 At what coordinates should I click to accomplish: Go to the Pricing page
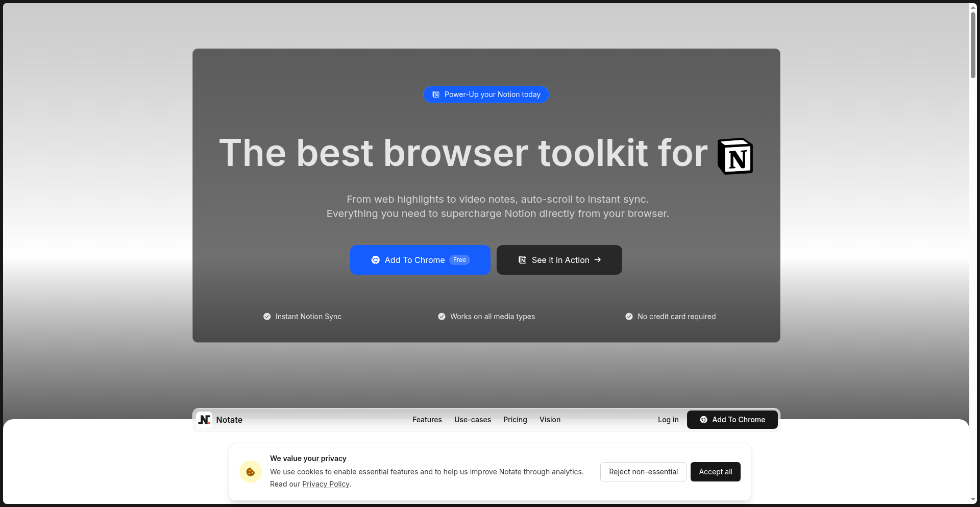tap(515, 420)
